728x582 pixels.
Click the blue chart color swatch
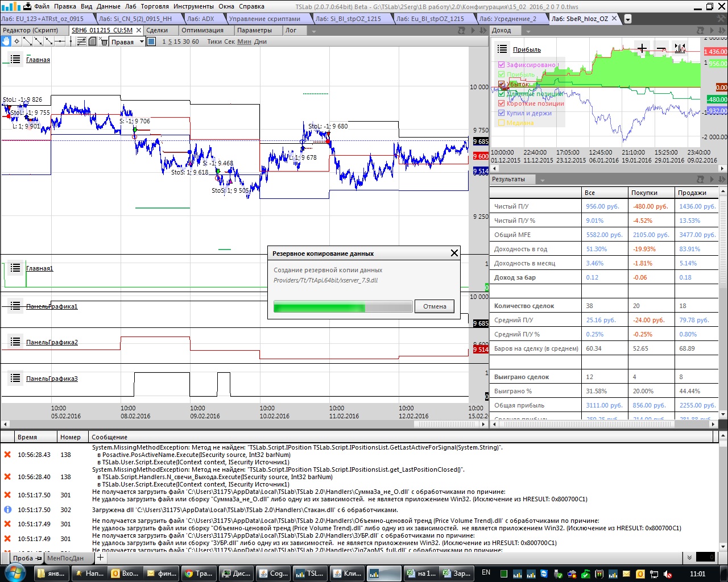pos(151,41)
